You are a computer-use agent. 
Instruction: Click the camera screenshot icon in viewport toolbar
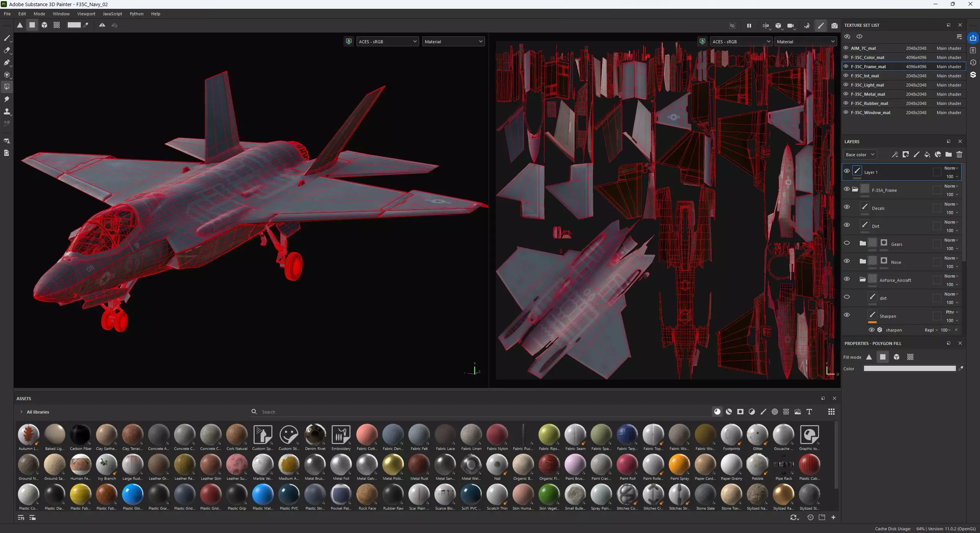834,26
